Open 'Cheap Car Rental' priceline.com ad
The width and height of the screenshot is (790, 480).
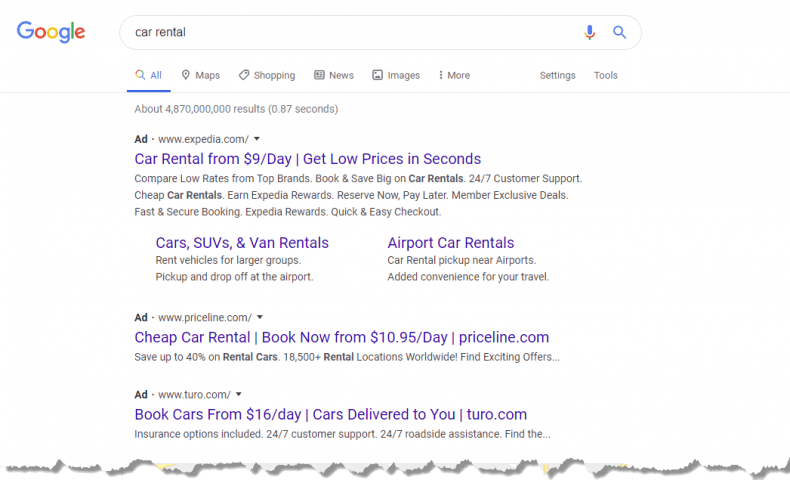tap(341, 337)
